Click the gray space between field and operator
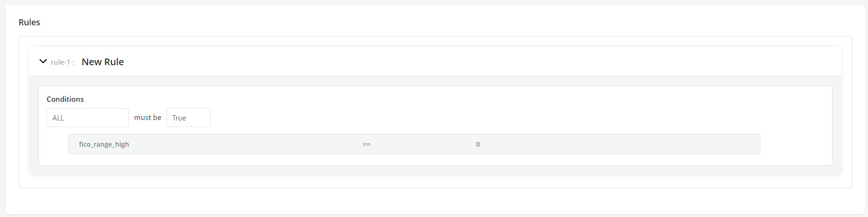 243,144
